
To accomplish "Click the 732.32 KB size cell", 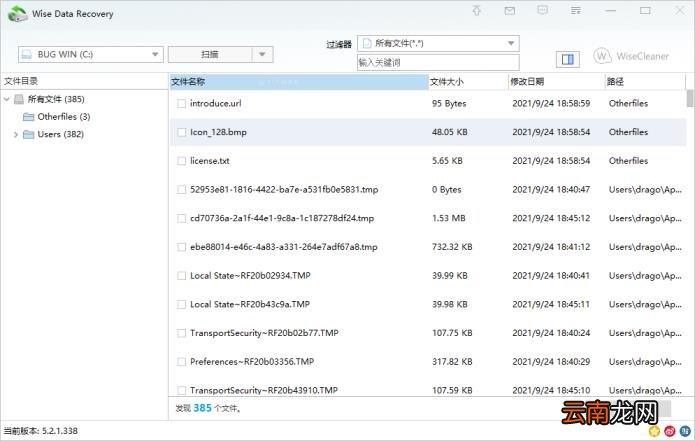I will [x=453, y=247].
